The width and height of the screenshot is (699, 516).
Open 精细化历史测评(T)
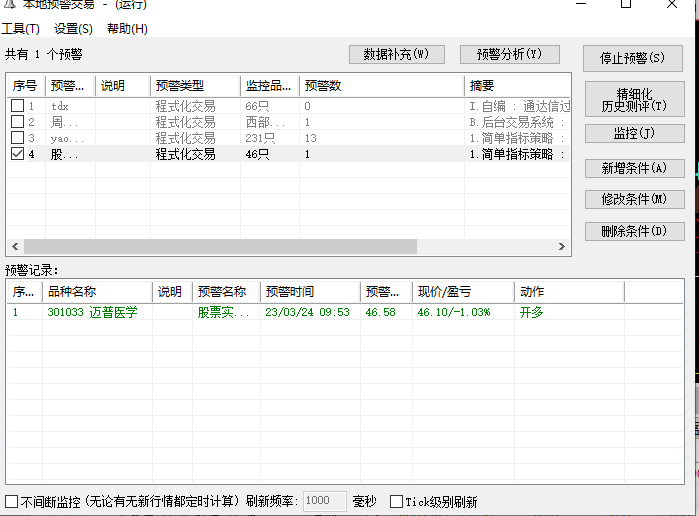pos(634,99)
